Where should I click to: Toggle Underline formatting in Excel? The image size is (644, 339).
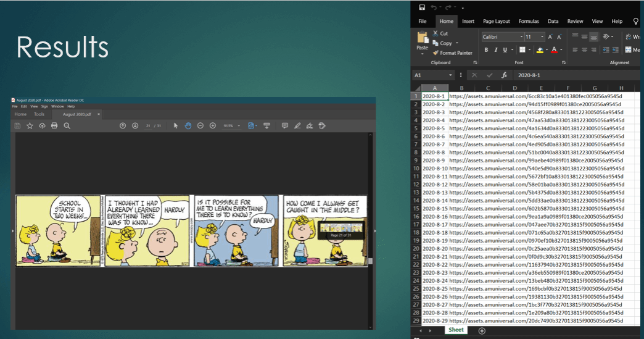tap(505, 50)
